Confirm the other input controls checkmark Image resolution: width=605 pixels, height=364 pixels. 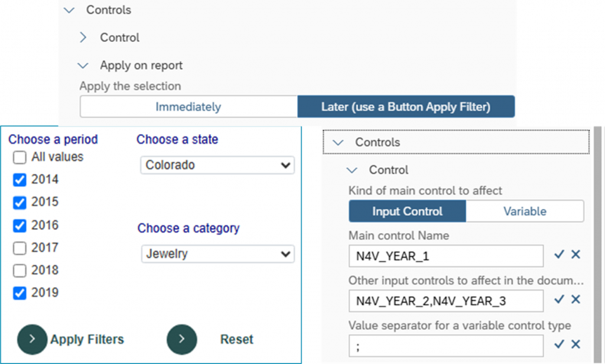(560, 300)
